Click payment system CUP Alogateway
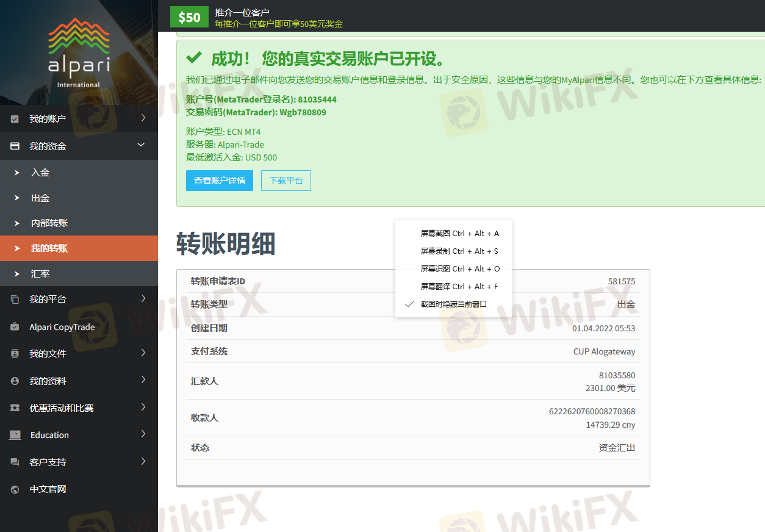765x532 pixels. point(604,351)
